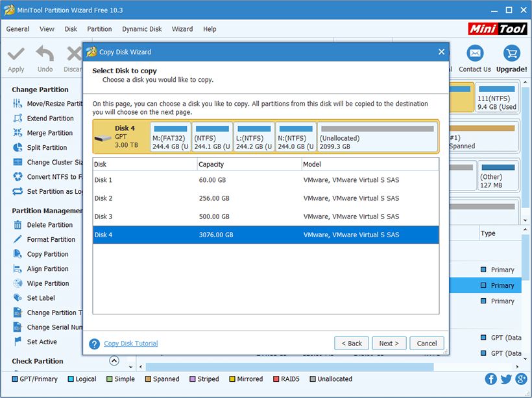Choose Set Label in sidebar

[34, 298]
